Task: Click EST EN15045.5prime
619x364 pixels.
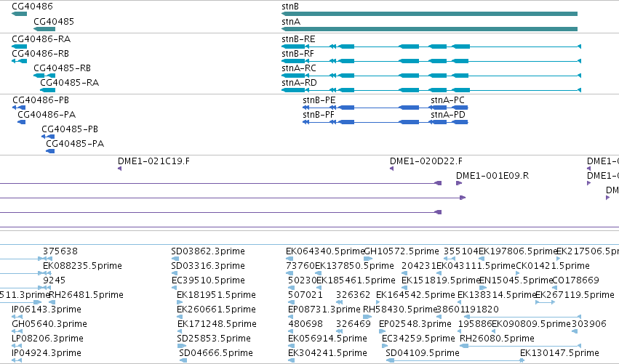Action: [516, 280]
